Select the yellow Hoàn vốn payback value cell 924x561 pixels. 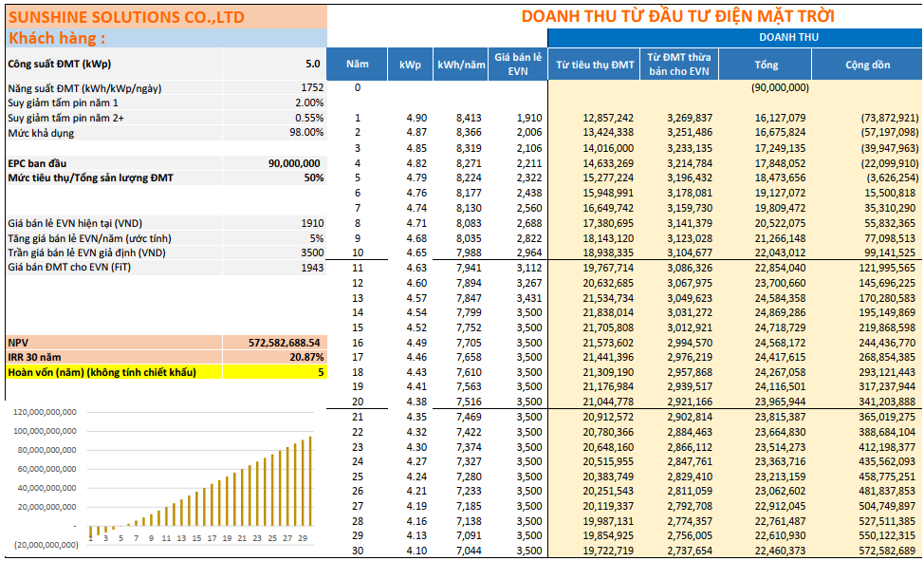tap(275, 372)
